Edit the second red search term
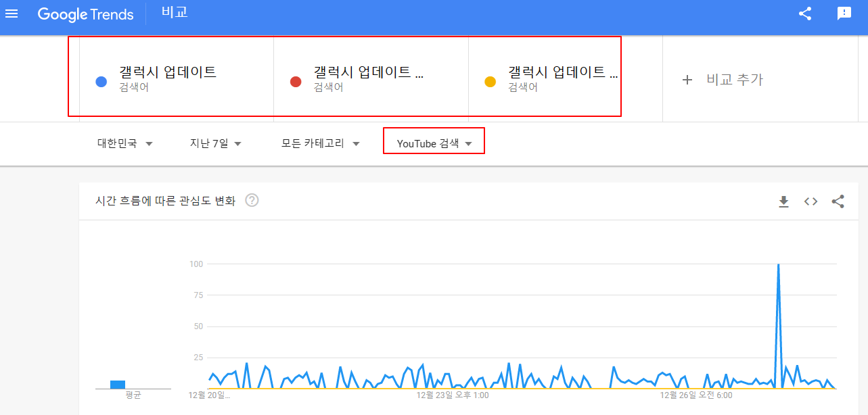 click(369, 72)
